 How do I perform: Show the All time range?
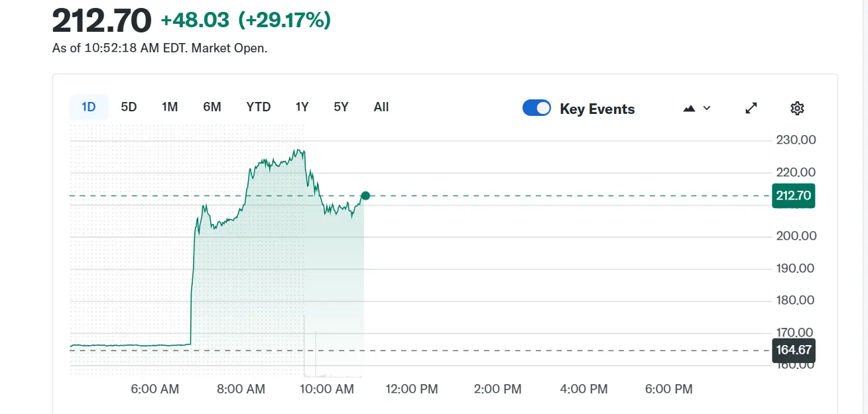381,107
